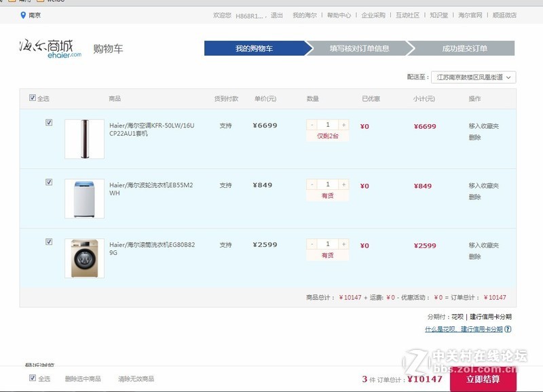Uncheck the EG80B829G drum washer checkbox
Image resolution: width=543 pixels, height=392 pixels.
[x=49, y=241]
